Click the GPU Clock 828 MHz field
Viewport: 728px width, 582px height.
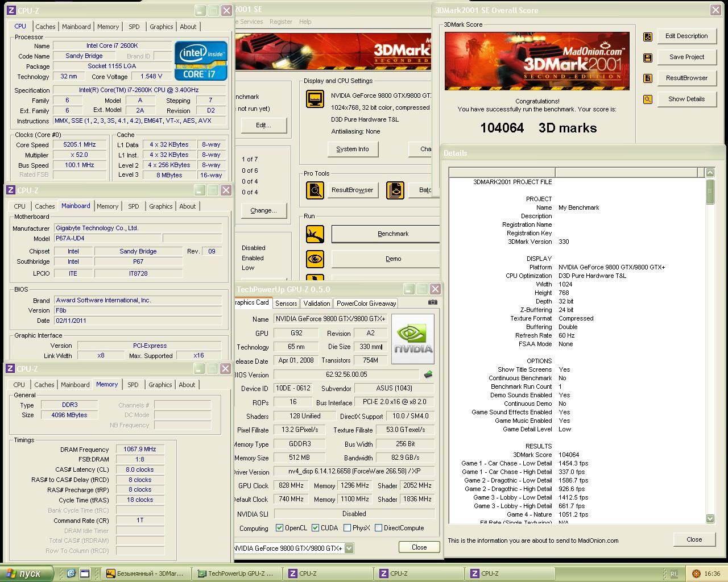291,486
